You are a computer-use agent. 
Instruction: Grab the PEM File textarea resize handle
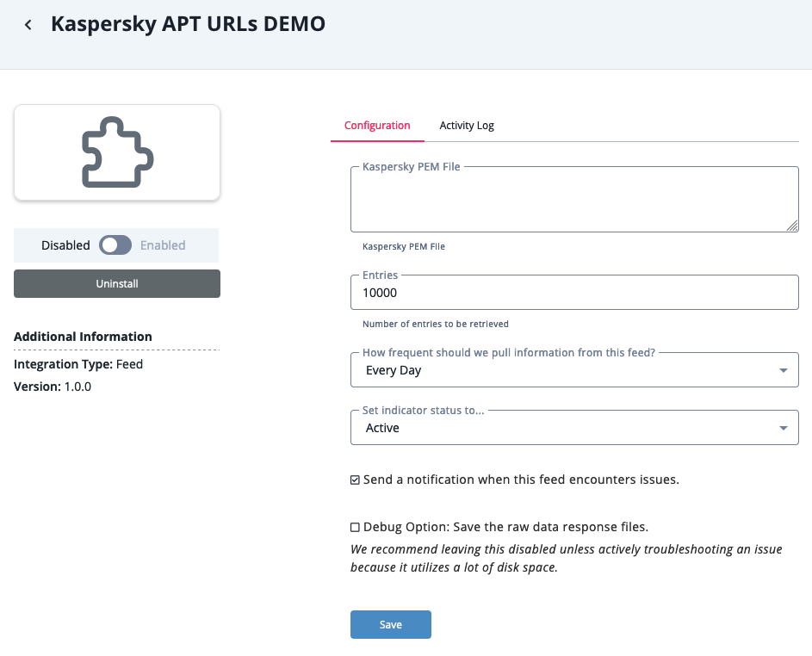click(x=792, y=226)
